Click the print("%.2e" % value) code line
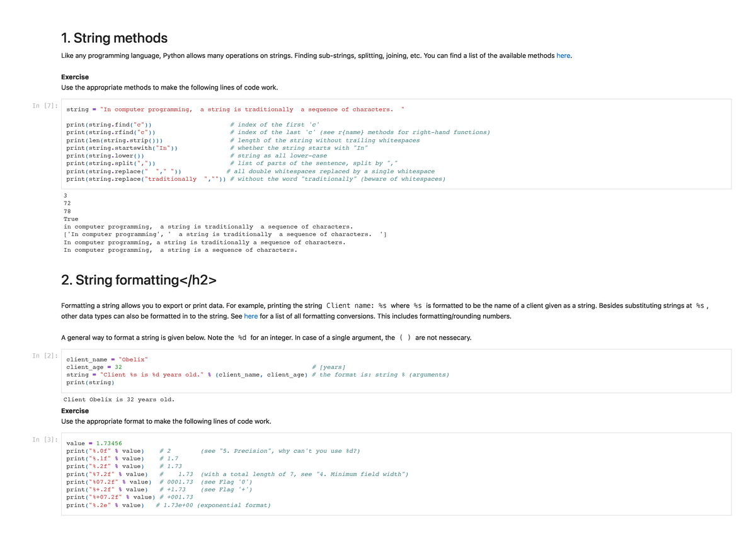 click(105, 505)
